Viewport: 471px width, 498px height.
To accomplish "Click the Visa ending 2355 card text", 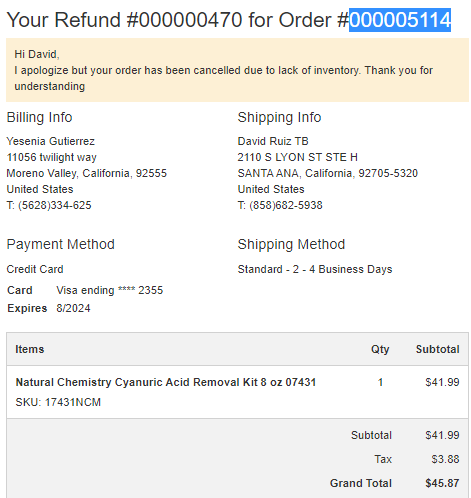I will point(110,290).
